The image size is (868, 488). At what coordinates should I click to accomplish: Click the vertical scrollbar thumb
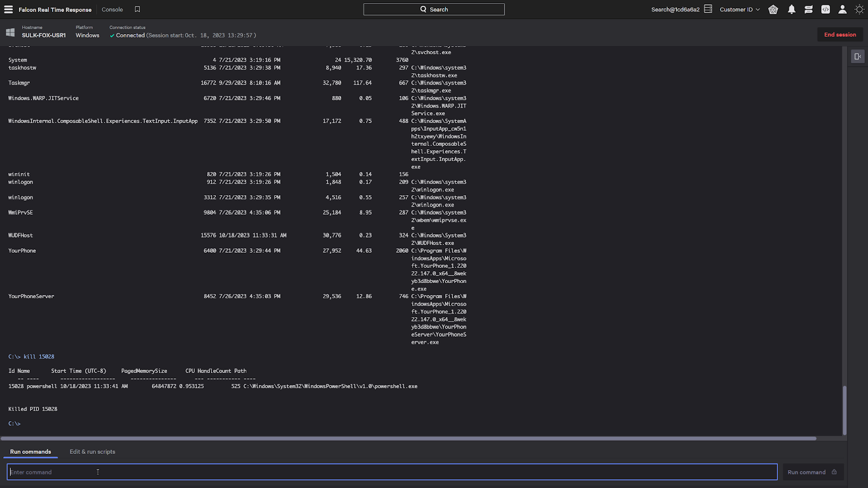[844, 410]
